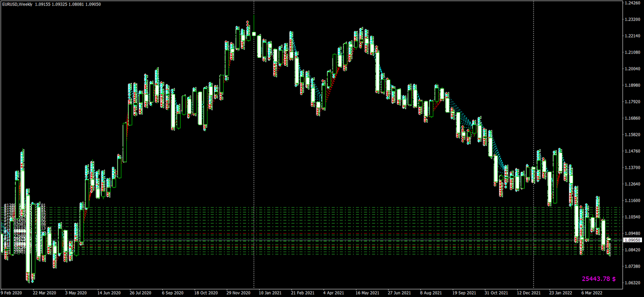Click the 26 Jul 2020 date label
The width and height of the screenshot is (644, 297).
tap(140, 293)
